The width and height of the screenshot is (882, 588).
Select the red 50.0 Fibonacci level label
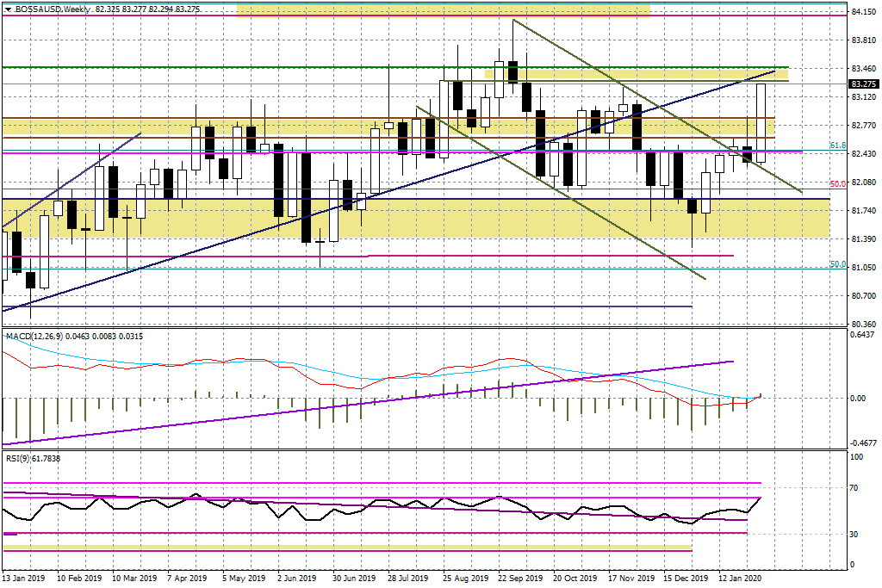point(835,184)
